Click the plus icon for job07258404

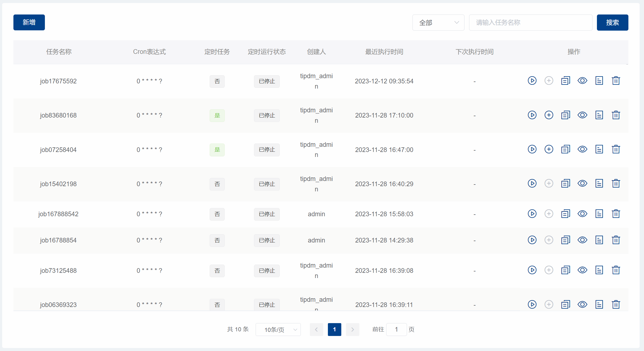548,149
